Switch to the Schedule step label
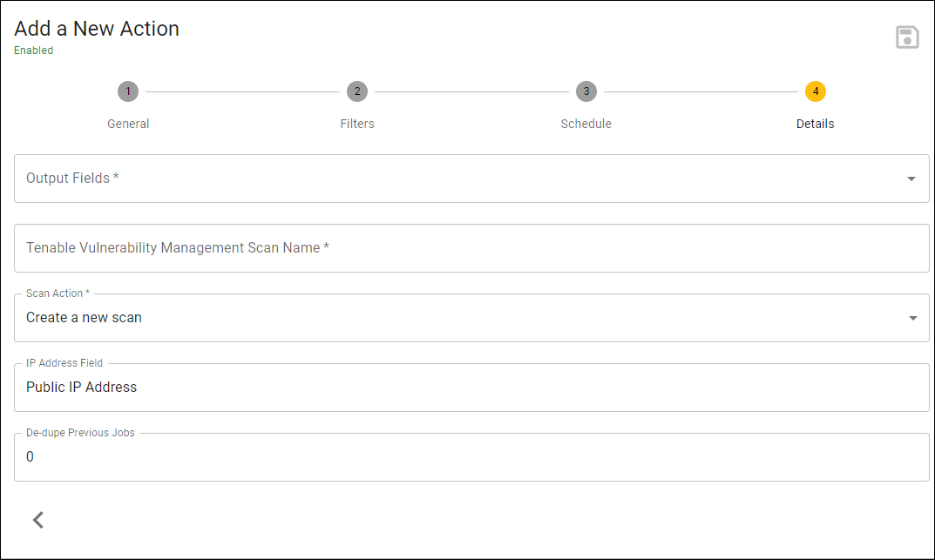935x560 pixels. pyautogui.click(x=586, y=124)
